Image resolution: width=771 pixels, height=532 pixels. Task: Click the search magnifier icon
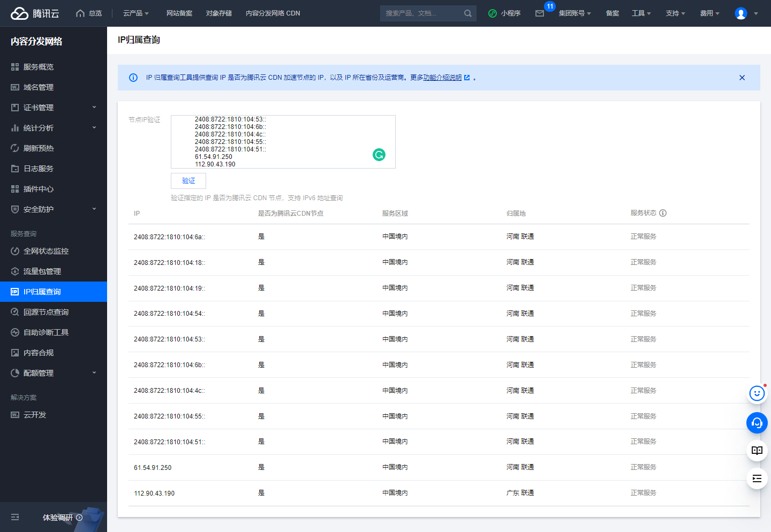point(468,13)
